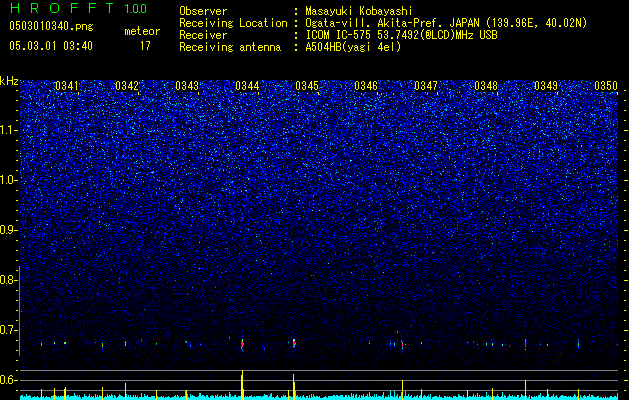This screenshot has width=629, height=400.
Task: Click the Receiver label
Action: point(203,35)
